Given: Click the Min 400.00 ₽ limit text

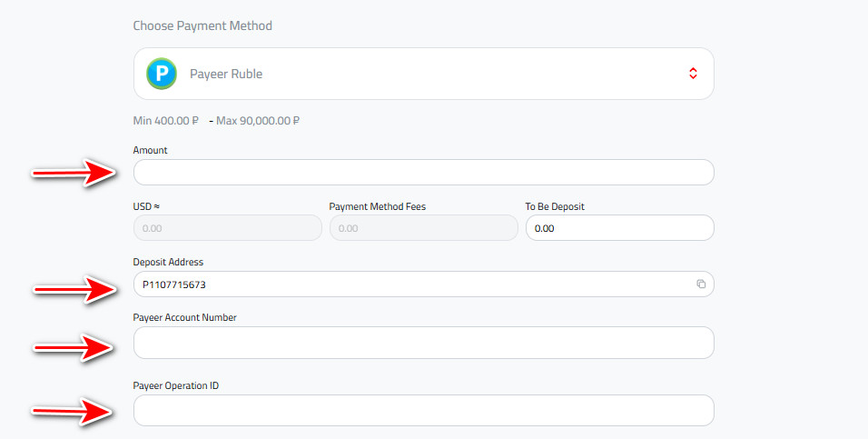Looking at the screenshot, I should click(165, 120).
